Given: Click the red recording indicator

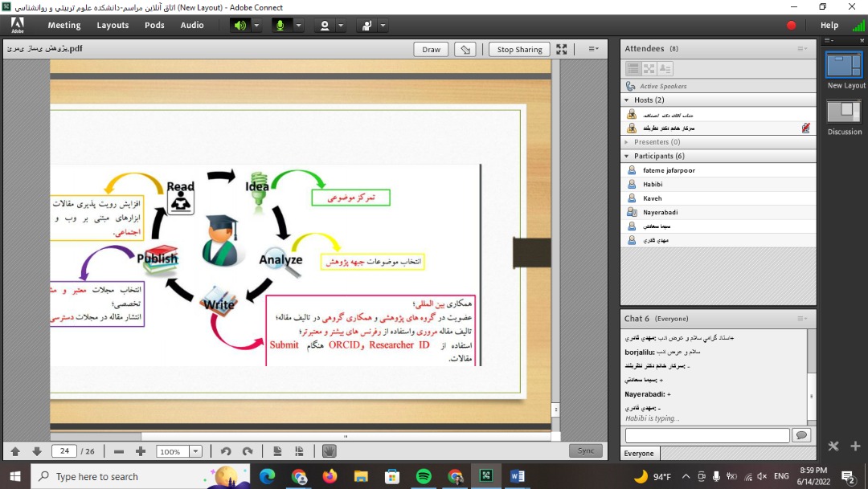Looking at the screenshot, I should [791, 26].
